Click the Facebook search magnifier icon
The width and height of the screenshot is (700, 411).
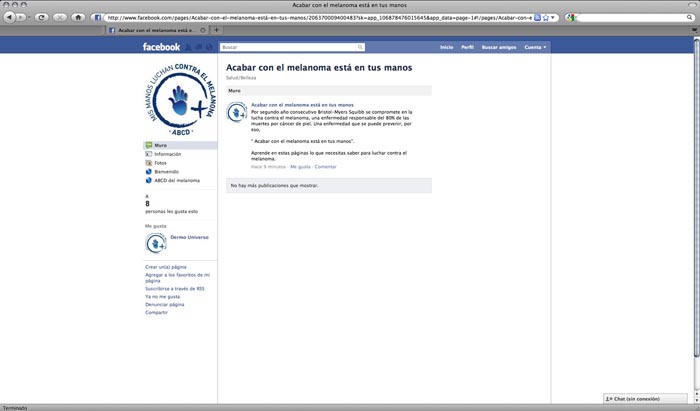pos(360,47)
